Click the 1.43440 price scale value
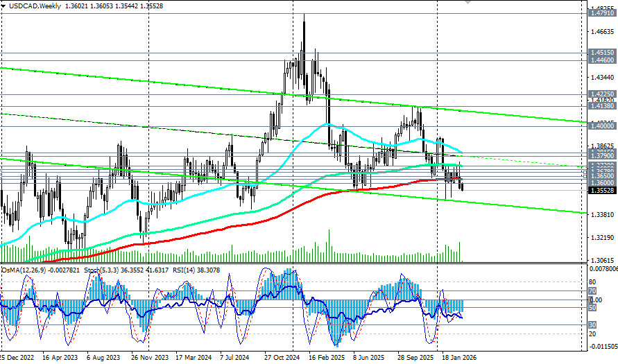Viewport: 618px width, 364px height. click(603, 78)
